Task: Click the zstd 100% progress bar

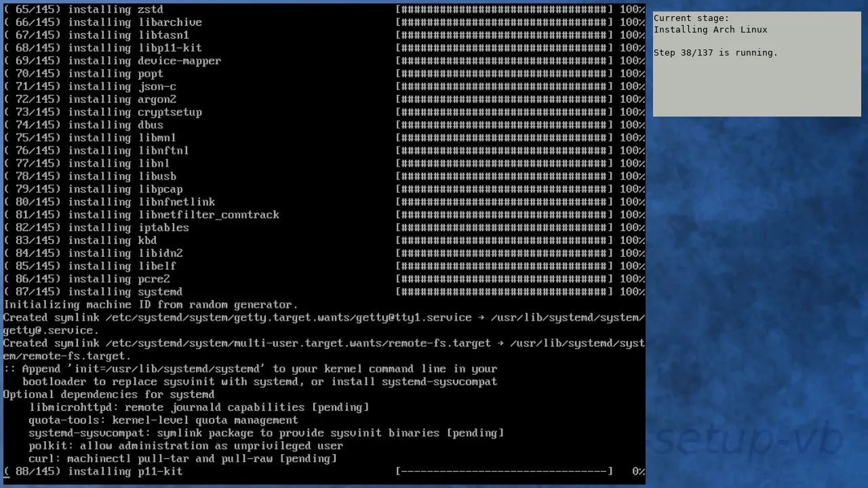Action: coord(504,9)
